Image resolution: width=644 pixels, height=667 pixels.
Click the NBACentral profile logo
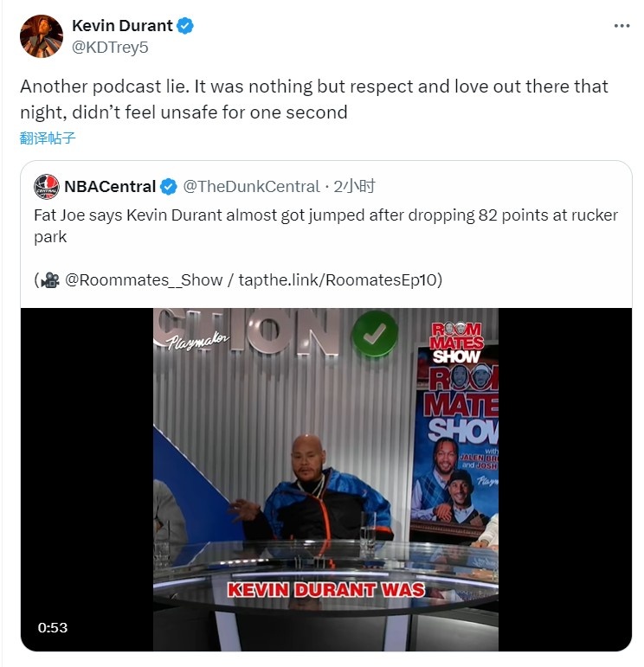pos(47,186)
